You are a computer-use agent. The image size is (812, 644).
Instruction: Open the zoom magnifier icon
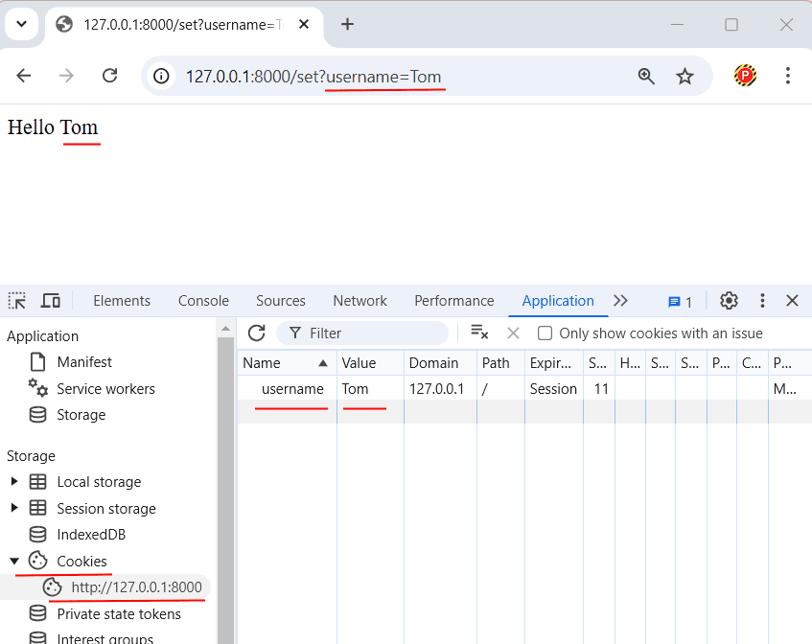[x=646, y=76]
